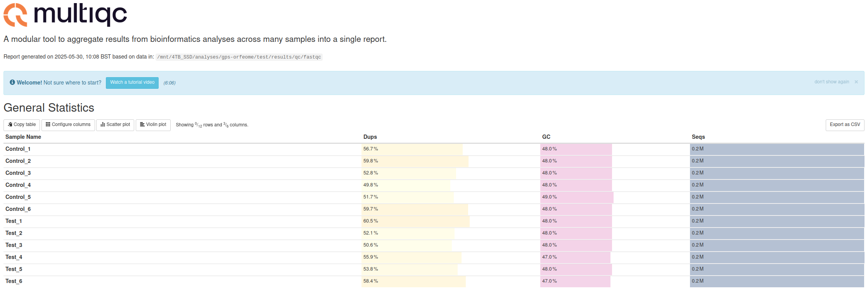Watch a tutorial video

(x=132, y=83)
